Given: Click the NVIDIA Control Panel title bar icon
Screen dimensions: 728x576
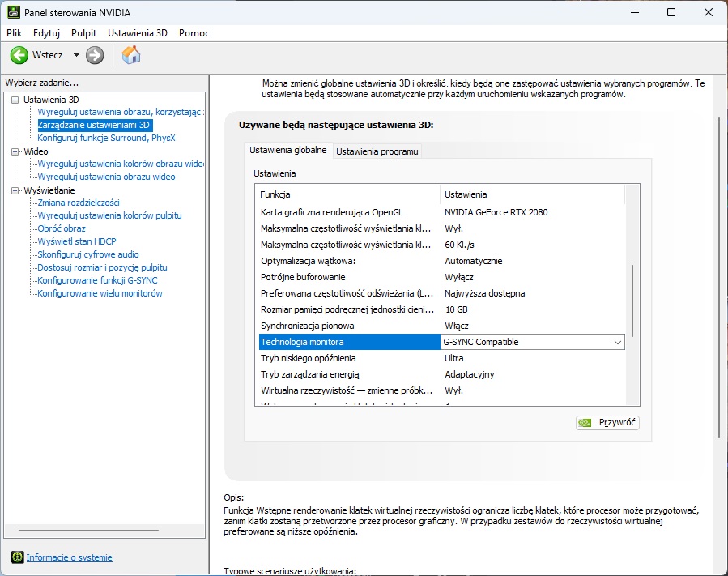Looking at the screenshot, I should [14, 12].
